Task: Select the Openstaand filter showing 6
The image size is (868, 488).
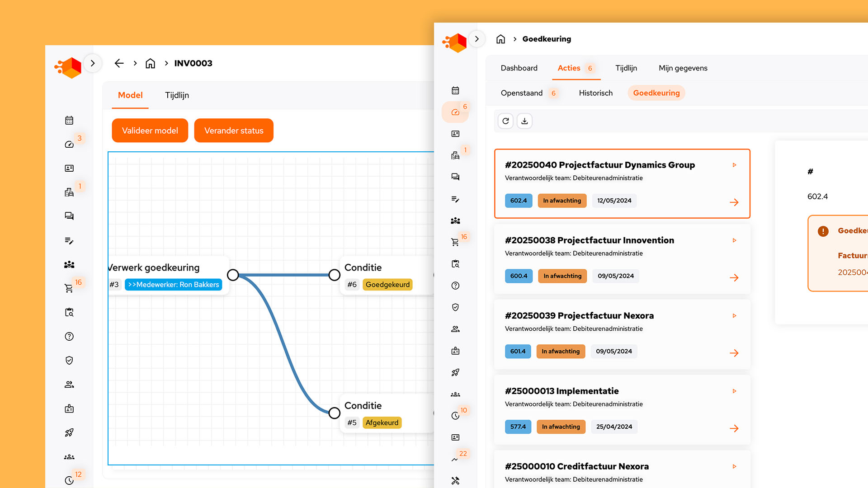Action: point(522,93)
